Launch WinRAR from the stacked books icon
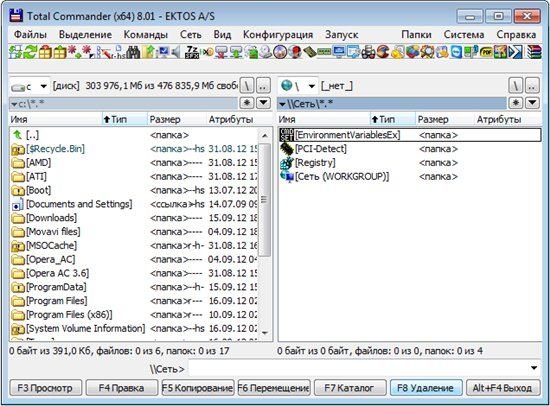 pyautogui.click(x=534, y=52)
